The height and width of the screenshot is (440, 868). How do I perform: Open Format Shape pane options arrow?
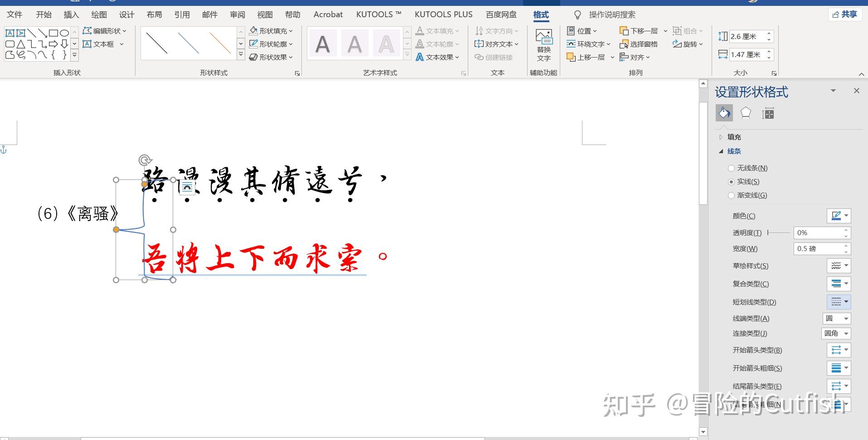pos(833,91)
